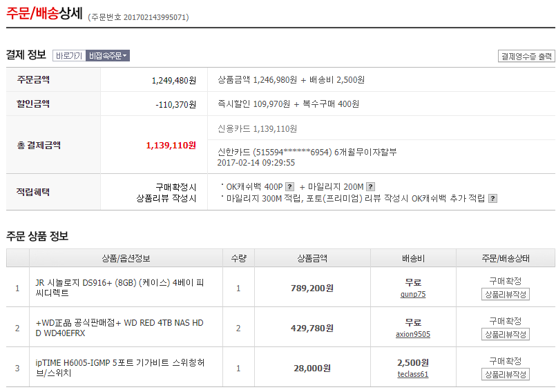Click the help icon beside 마일리지 200M
The width and height of the screenshot is (556, 392).
(370, 186)
